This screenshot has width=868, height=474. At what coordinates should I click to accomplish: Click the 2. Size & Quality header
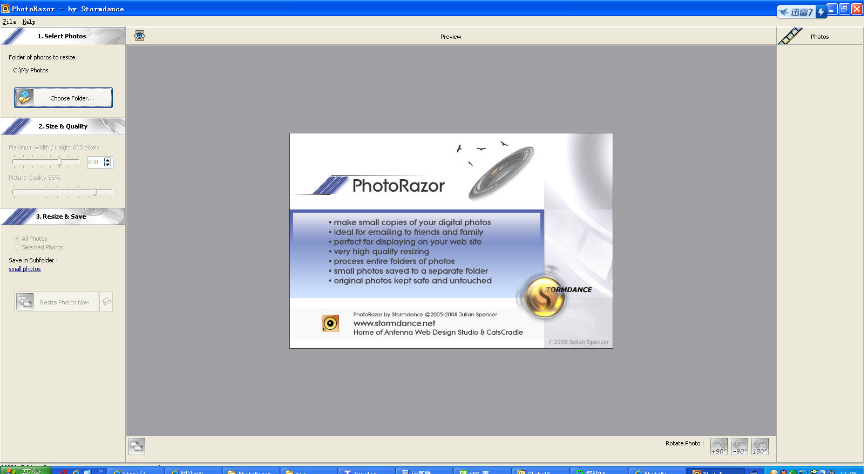(63, 126)
